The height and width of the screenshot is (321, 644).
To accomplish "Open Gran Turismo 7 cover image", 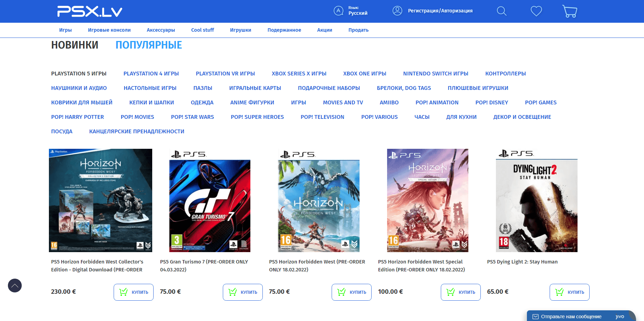I will point(209,200).
